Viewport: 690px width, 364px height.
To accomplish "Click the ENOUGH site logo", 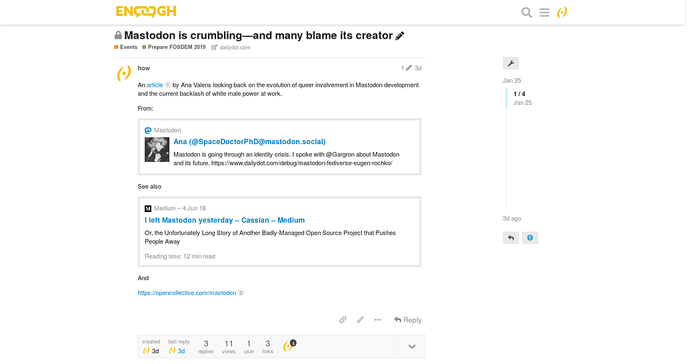I will [x=146, y=11].
